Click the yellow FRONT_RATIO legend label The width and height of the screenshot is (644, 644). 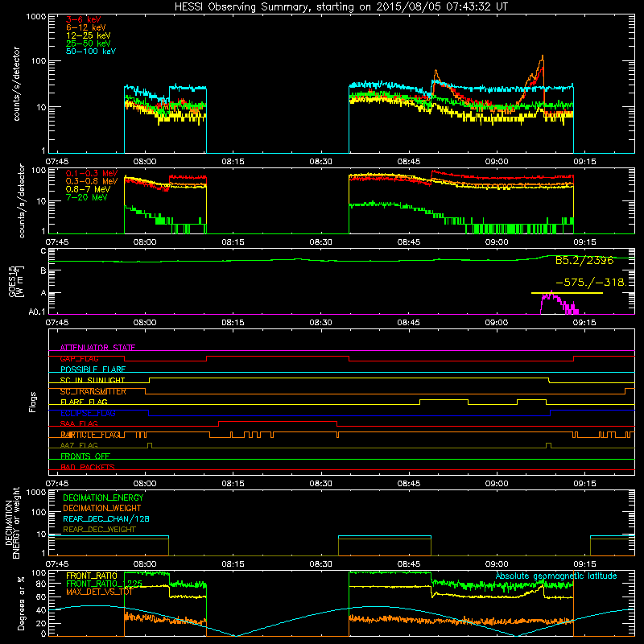click(x=92, y=576)
